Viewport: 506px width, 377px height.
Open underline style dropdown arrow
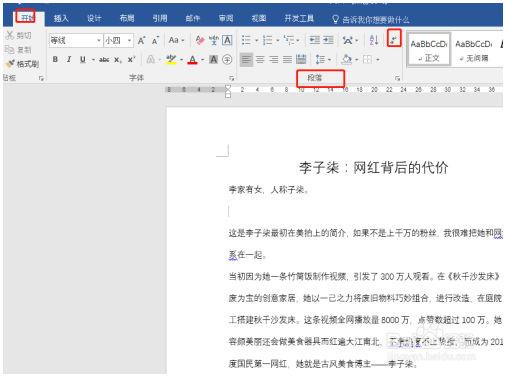click(93, 60)
